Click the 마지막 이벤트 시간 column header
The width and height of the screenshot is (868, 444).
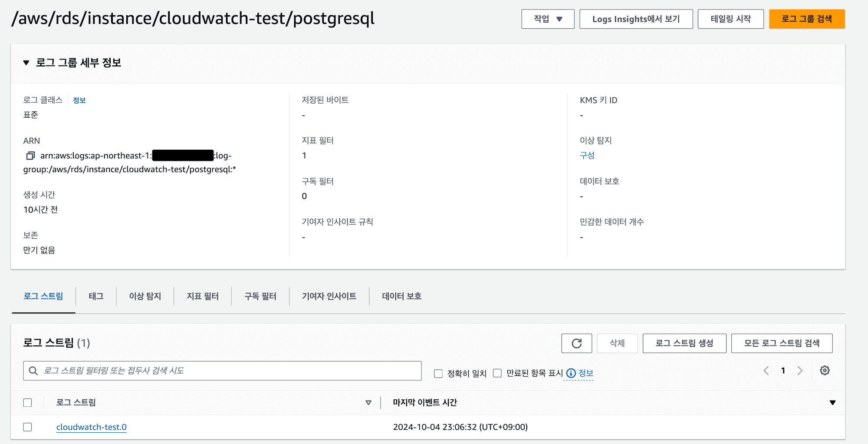coord(425,403)
